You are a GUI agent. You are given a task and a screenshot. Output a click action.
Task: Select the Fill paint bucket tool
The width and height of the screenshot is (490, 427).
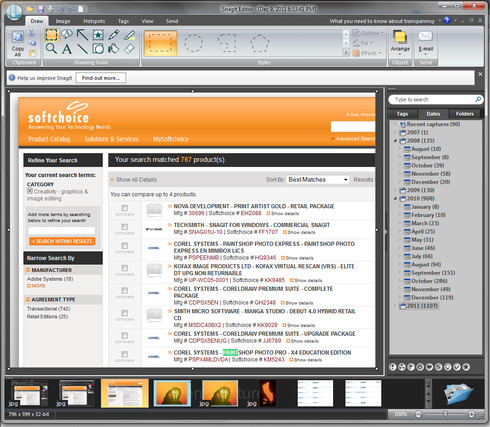coord(114,49)
